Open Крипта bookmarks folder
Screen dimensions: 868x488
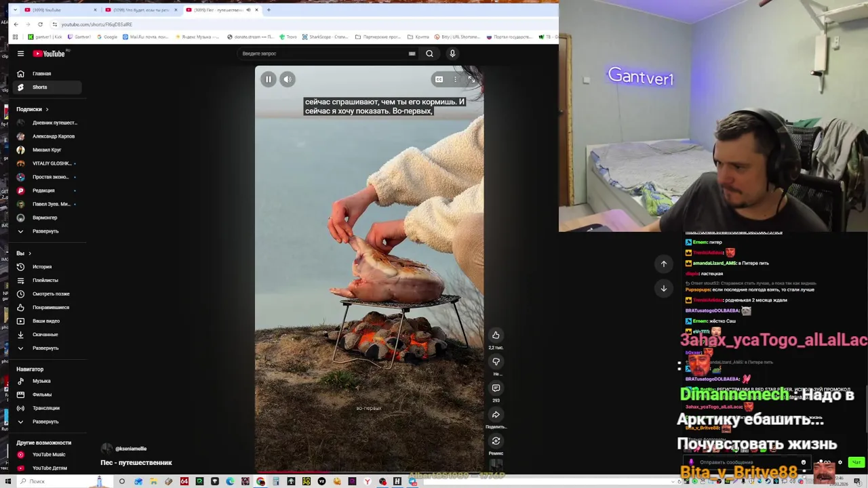[418, 37]
